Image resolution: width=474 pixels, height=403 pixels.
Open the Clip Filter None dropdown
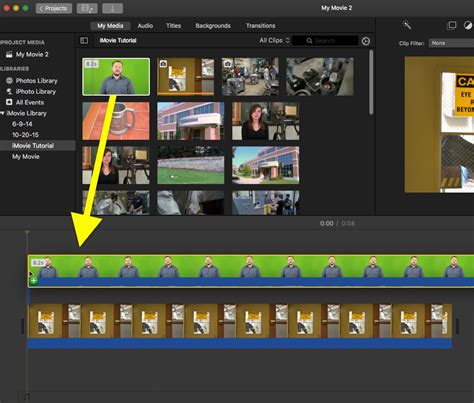coord(451,43)
